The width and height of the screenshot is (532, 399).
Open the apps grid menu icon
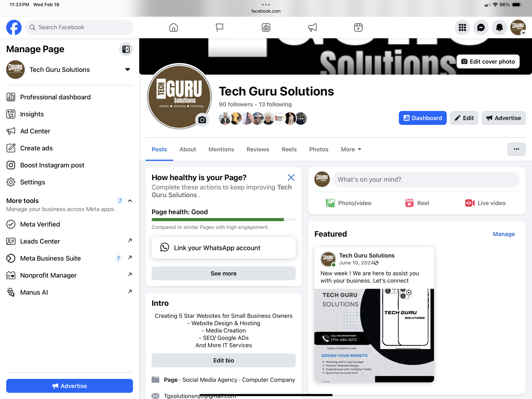462,27
